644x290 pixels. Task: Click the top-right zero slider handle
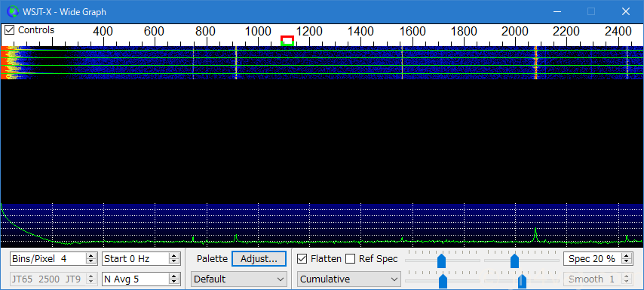pyautogui.click(x=514, y=261)
